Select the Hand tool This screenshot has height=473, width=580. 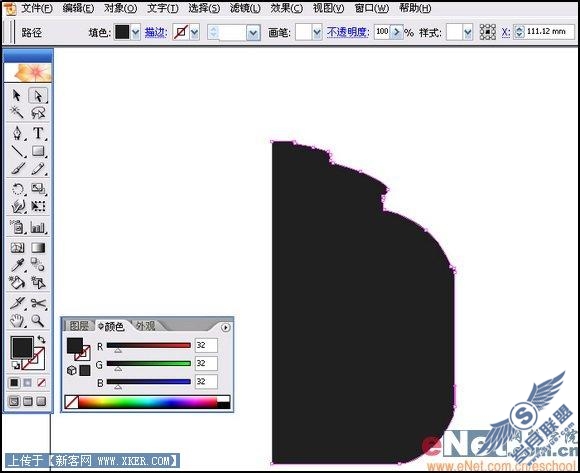coord(17,321)
